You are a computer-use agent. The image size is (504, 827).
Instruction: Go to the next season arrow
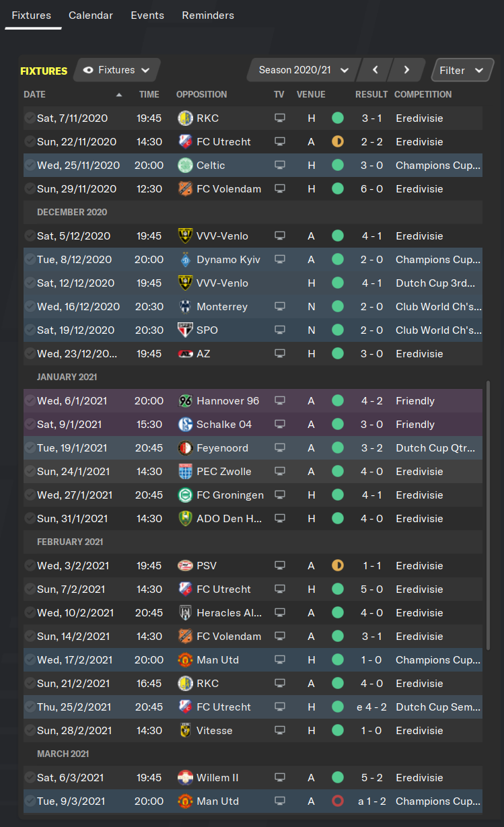(x=406, y=70)
